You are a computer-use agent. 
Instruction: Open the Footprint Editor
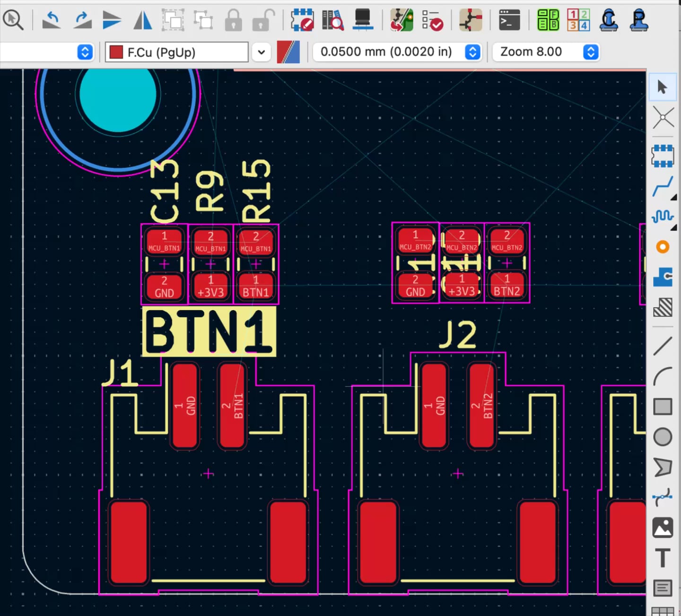[302, 20]
